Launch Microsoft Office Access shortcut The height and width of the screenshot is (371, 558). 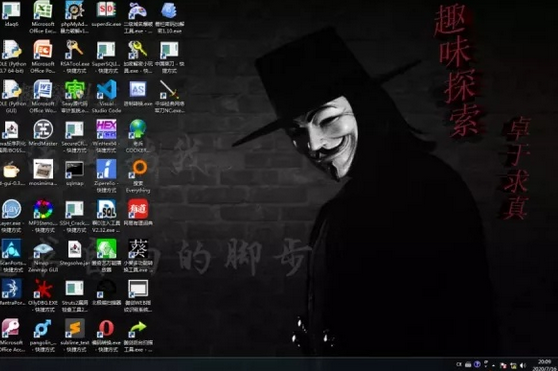[11, 336]
